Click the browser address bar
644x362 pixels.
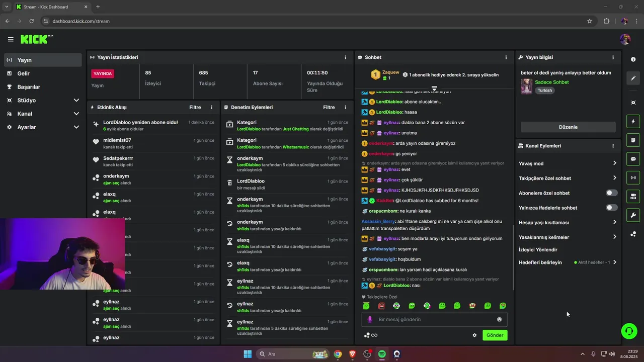coord(312,21)
